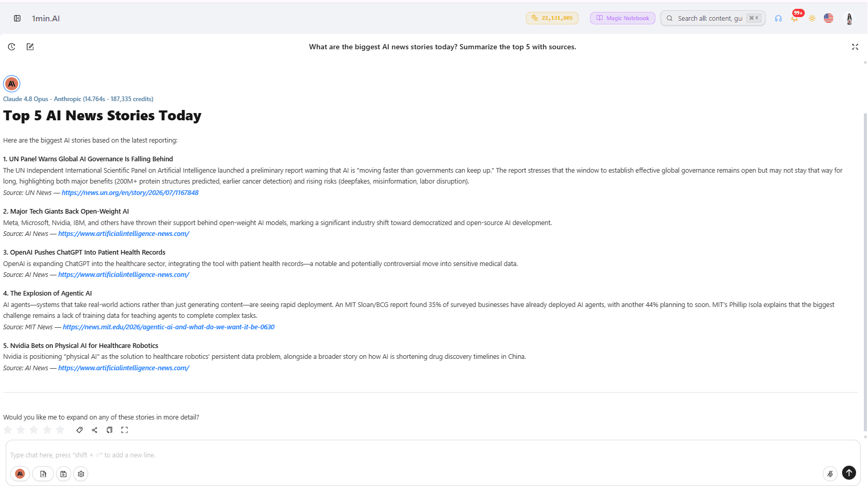Toggle light/dark theme sun icon
This screenshot has width=868, height=489.
[812, 18]
